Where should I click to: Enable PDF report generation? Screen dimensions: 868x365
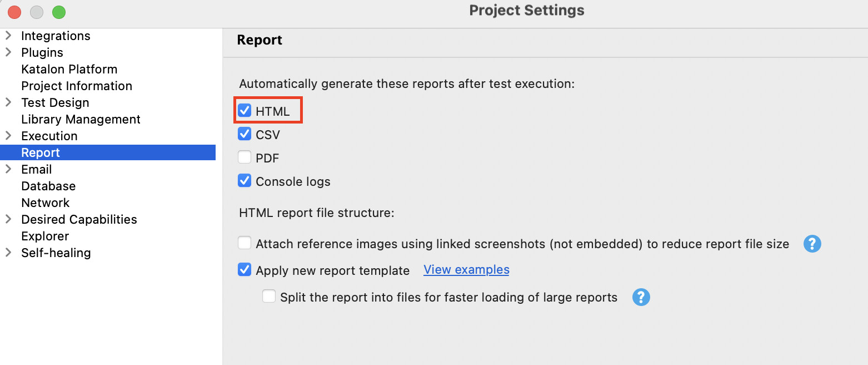coord(245,157)
